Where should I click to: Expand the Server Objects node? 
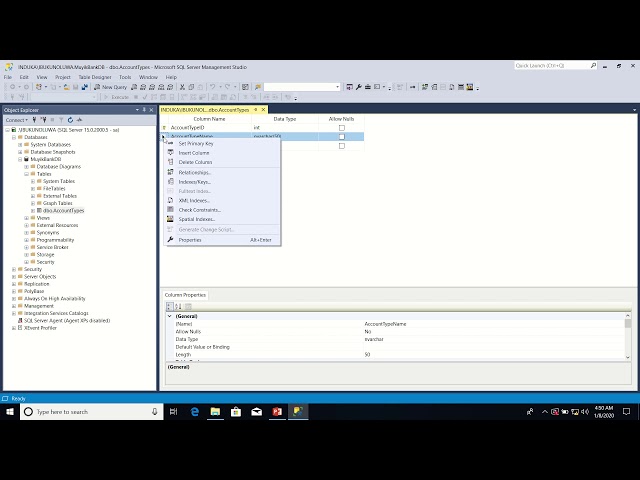point(14,277)
